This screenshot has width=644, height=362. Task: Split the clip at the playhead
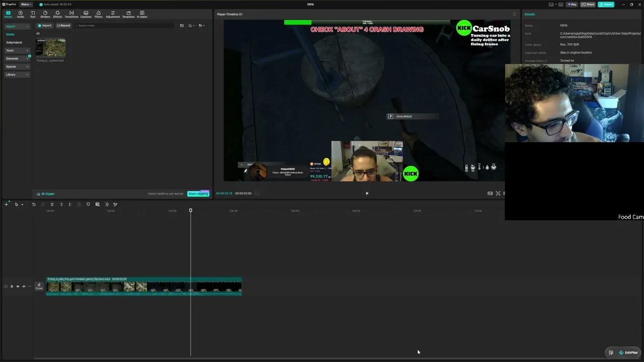click(x=52, y=204)
